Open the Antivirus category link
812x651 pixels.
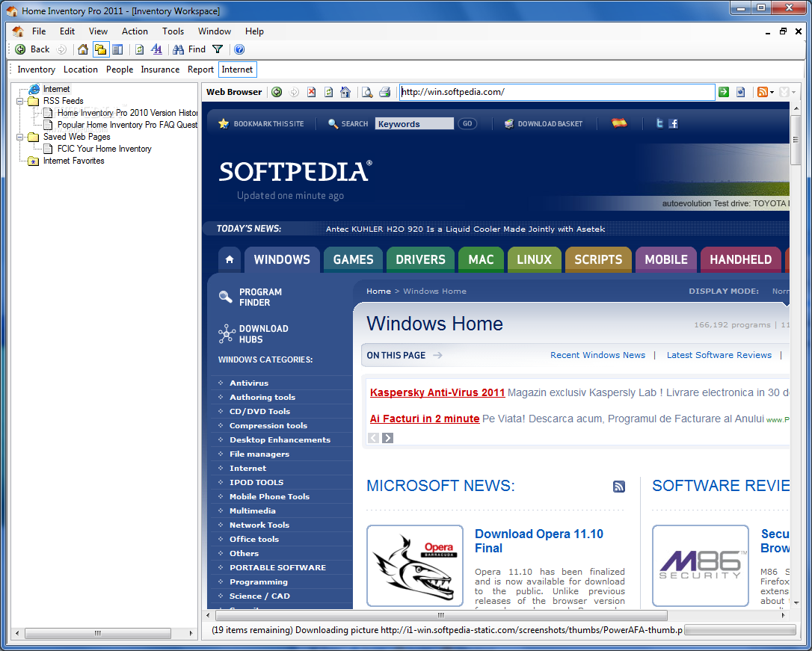[x=248, y=383]
